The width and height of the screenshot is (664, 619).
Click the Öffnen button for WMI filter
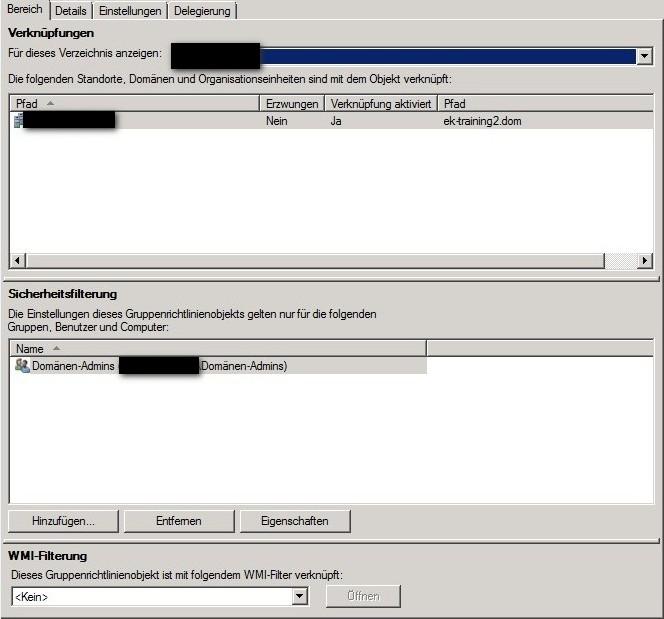coord(363,597)
